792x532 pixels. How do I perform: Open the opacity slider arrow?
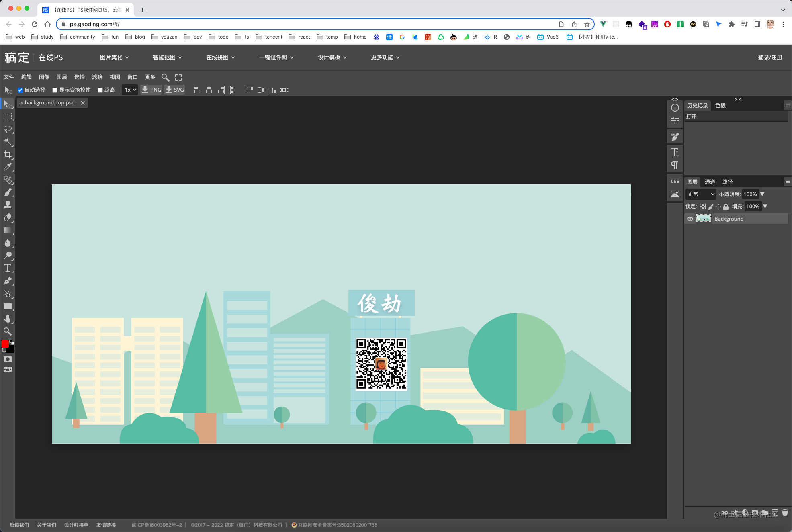coord(762,194)
